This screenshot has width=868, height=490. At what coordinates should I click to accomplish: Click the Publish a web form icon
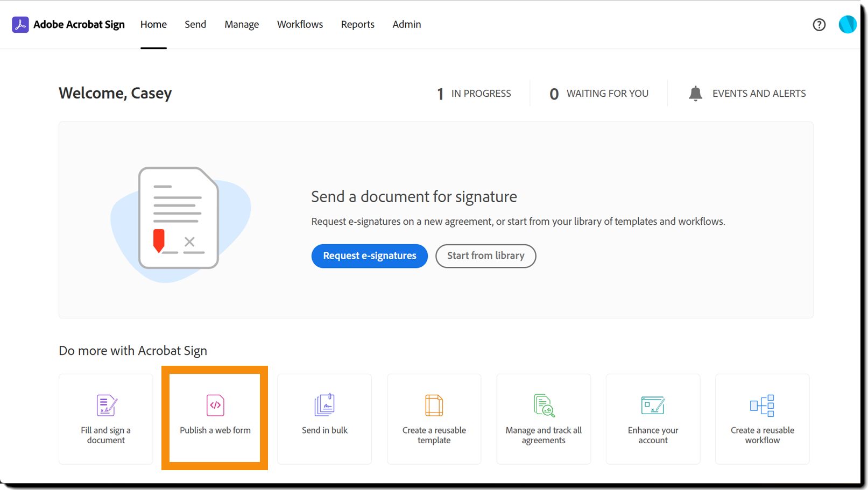(215, 406)
